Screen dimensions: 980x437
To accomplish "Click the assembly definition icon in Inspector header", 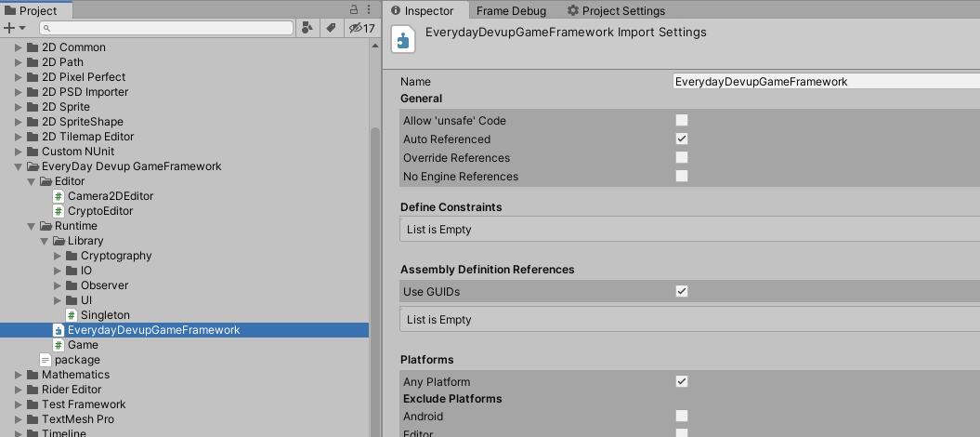I will [403, 40].
